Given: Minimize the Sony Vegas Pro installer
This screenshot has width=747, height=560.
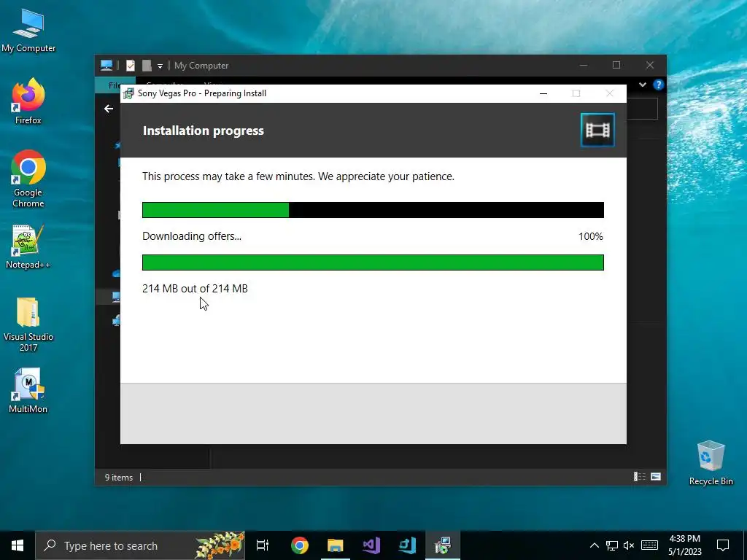Looking at the screenshot, I should (543, 93).
